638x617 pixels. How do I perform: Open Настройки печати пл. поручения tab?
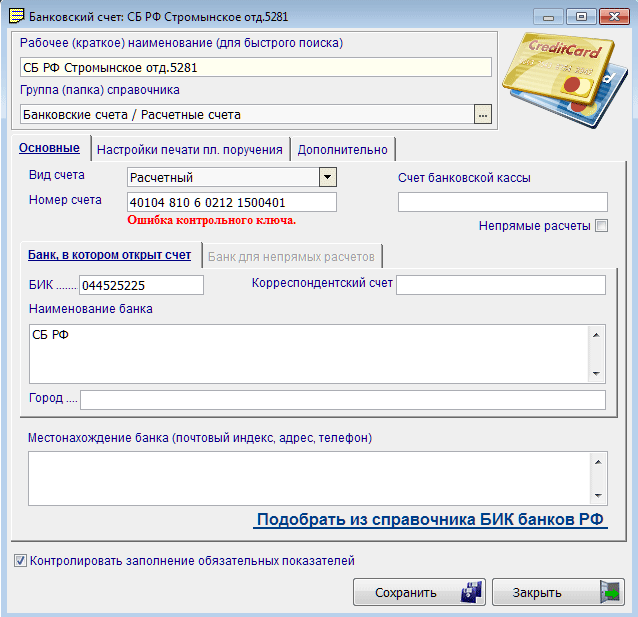(x=190, y=150)
